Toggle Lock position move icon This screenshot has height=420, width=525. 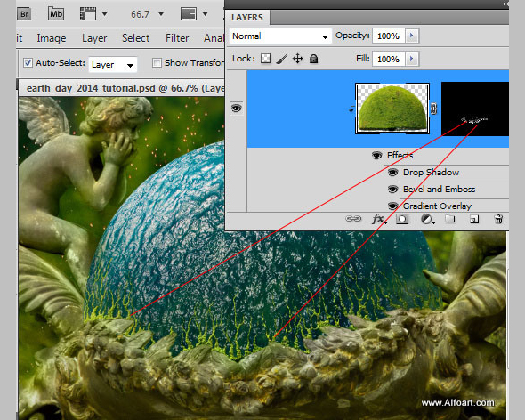(298, 59)
